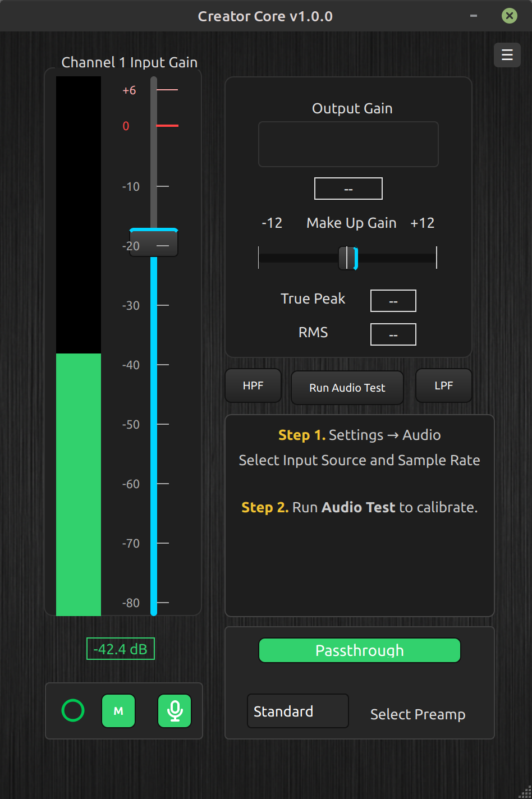
Task: Minimize the Creator Core window
Action: click(x=474, y=16)
